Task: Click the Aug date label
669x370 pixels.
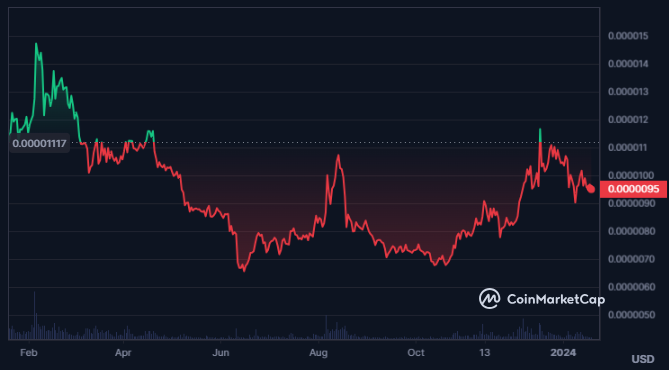Action: pyautogui.click(x=318, y=353)
